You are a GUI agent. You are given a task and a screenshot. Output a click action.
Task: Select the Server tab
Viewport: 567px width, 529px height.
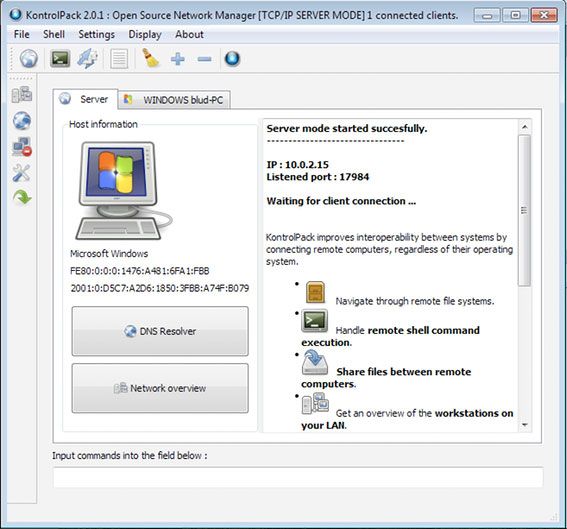[85, 99]
